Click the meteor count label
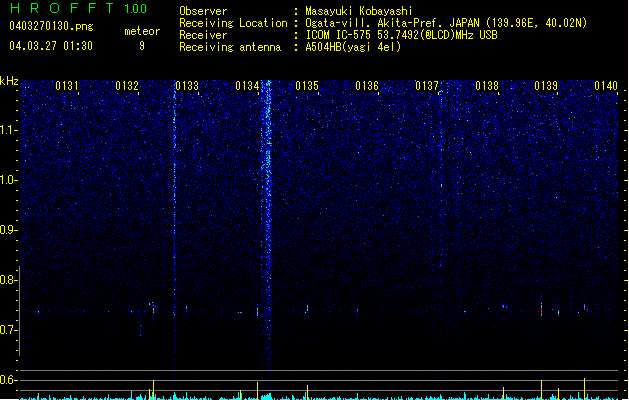This screenshot has height=400, width=629. [142, 31]
